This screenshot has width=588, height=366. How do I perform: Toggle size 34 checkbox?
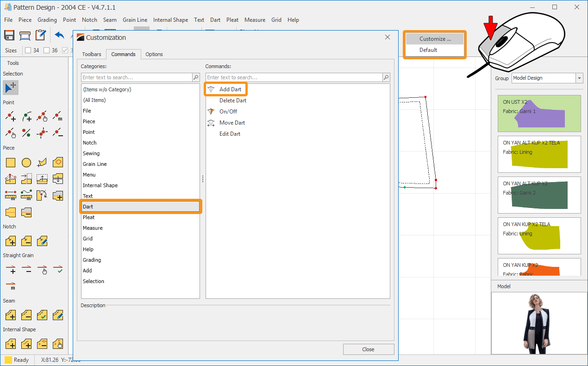pos(28,50)
